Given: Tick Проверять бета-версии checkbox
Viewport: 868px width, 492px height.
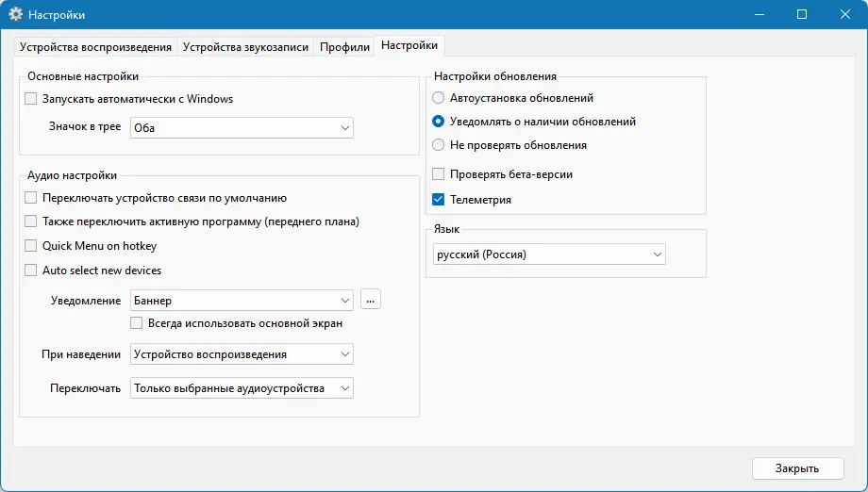Looking at the screenshot, I should point(438,174).
